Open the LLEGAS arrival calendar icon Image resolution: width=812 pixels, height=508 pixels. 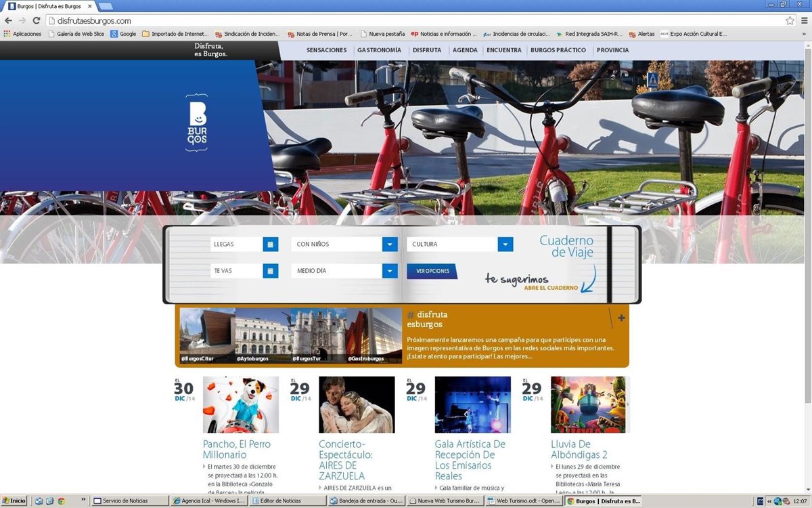[270, 245]
